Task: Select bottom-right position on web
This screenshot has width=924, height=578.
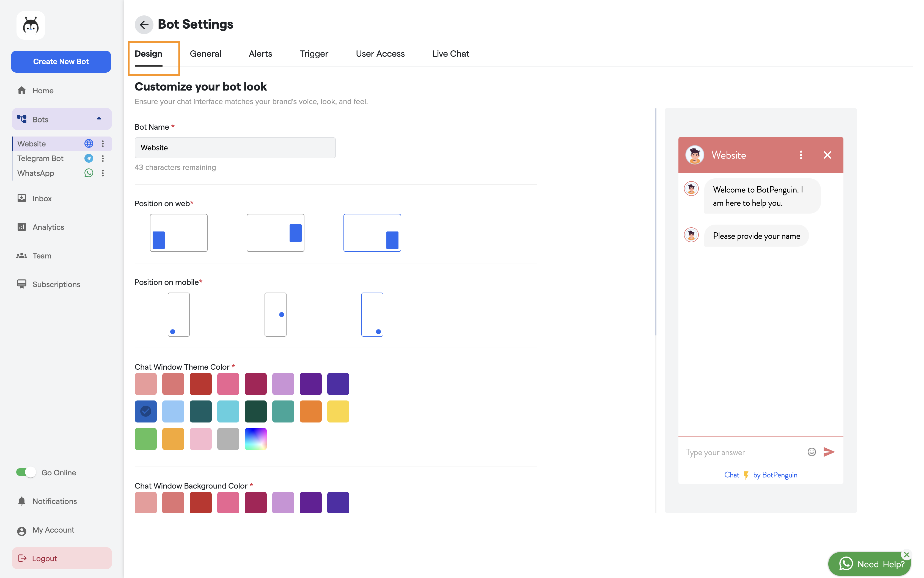Action: click(372, 233)
